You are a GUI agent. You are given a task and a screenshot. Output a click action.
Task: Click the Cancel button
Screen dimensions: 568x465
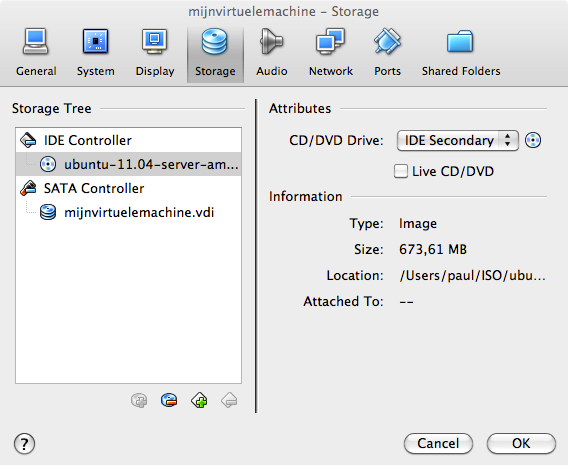[438, 443]
